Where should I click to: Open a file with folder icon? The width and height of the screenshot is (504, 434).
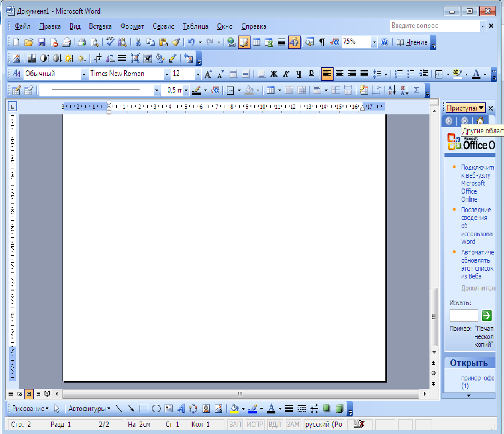click(29, 42)
